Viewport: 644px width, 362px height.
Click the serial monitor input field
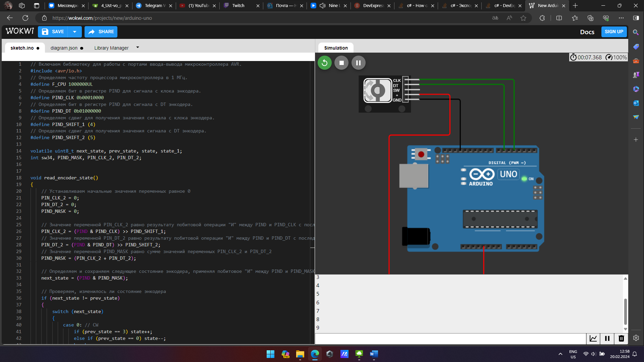[449, 339]
